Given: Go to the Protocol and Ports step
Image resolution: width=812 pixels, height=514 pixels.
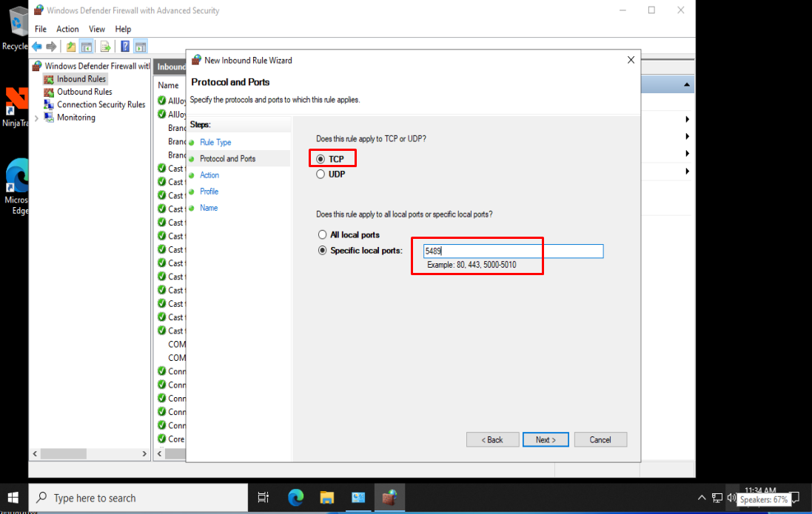Looking at the screenshot, I should click(227, 159).
